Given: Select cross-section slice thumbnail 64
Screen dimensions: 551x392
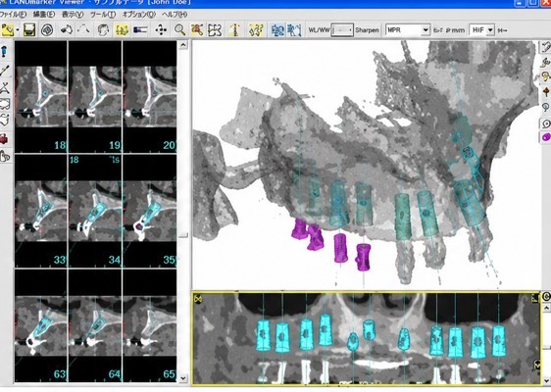Looking at the screenshot, I should (x=95, y=325).
